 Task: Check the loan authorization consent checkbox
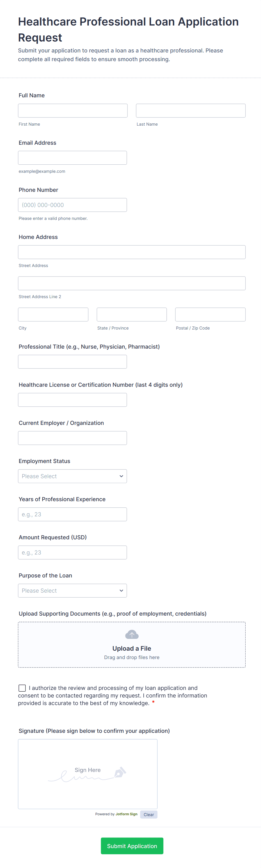(x=22, y=688)
